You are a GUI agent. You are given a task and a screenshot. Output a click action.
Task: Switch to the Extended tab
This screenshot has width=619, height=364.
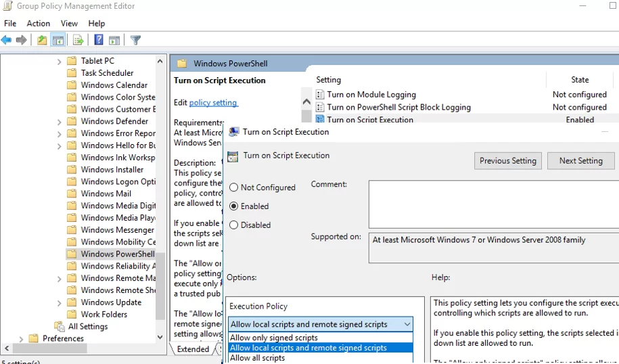[193, 349]
